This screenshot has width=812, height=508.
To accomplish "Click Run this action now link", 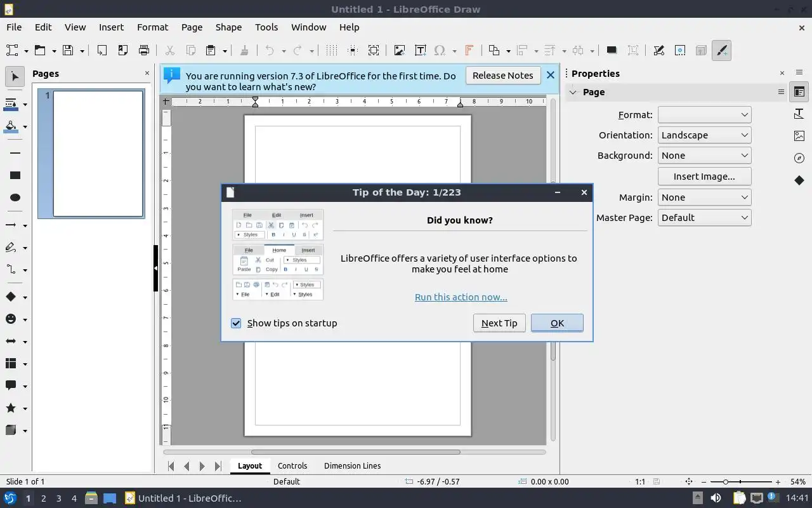I will pyautogui.click(x=461, y=297).
